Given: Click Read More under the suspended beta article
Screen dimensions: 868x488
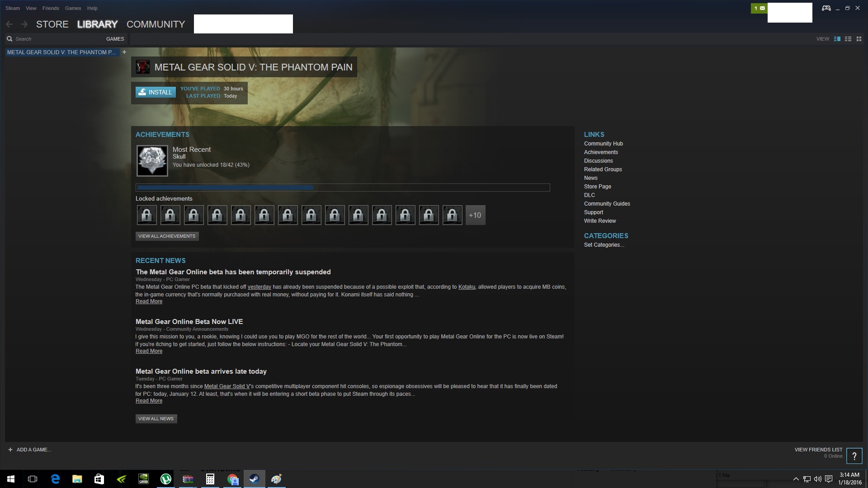Looking at the screenshot, I should tap(149, 301).
